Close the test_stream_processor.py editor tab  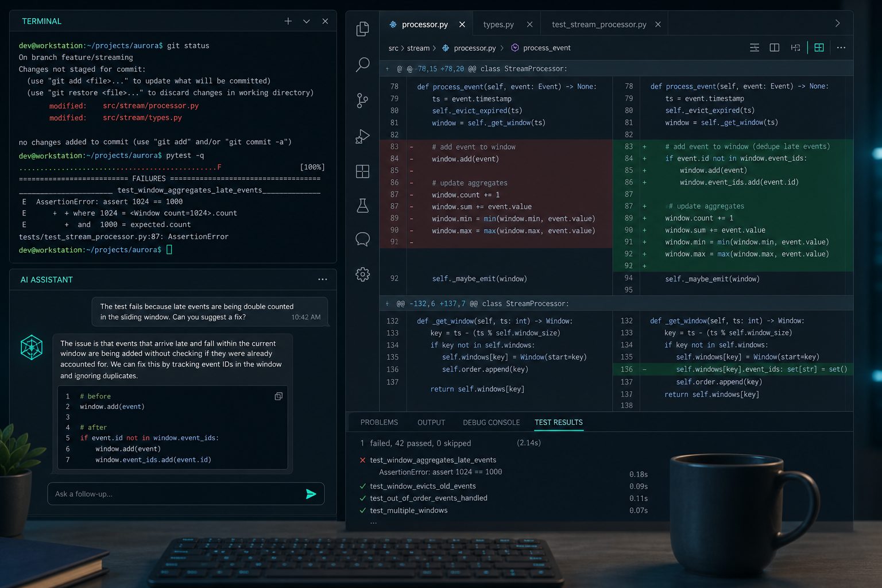click(x=658, y=24)
